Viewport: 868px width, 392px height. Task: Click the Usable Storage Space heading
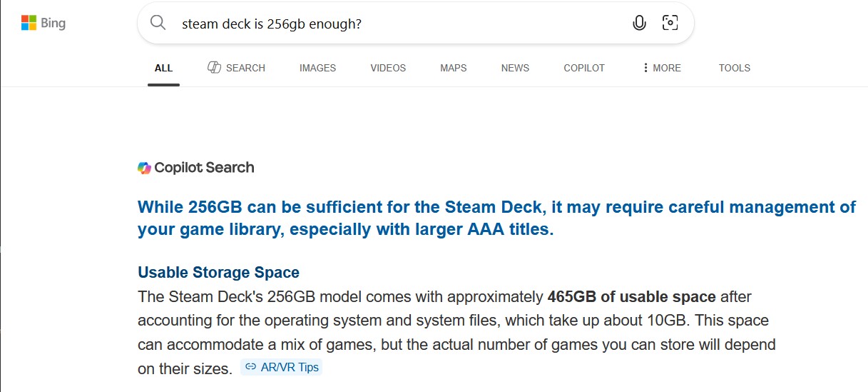pos(218,272)
